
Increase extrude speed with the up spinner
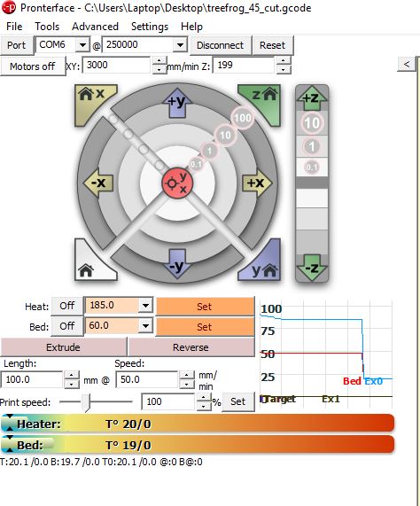[x=187, y=376]
